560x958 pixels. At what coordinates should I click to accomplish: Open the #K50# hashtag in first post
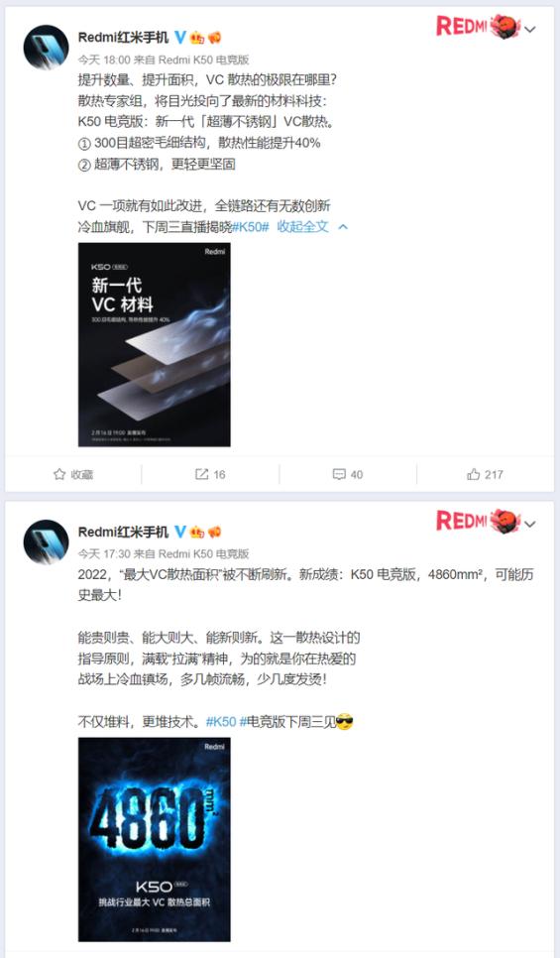[251, 227]
